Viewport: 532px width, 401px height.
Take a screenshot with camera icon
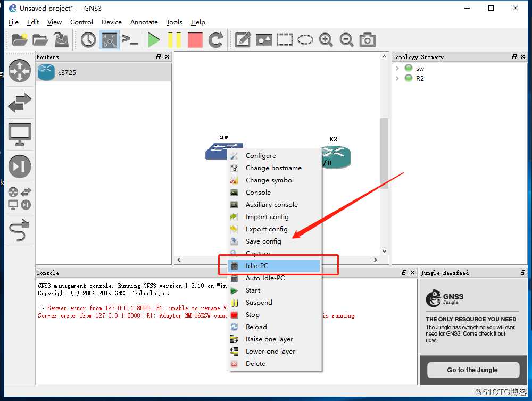tap(368, 40)
